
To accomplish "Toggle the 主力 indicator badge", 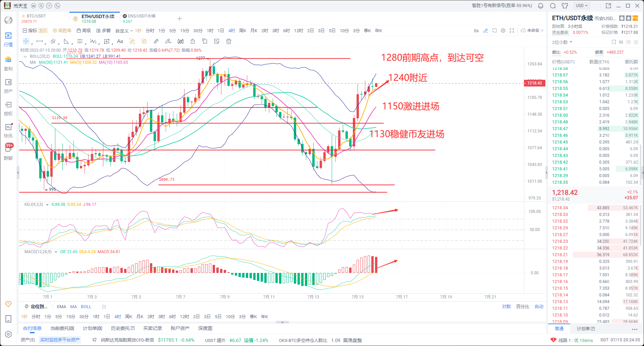I will point(43,31).
